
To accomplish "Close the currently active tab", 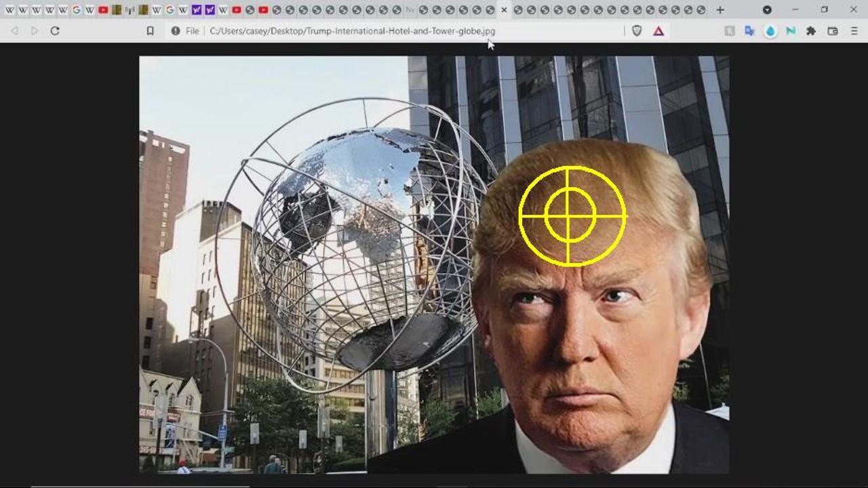I will [x=504, y=9].
